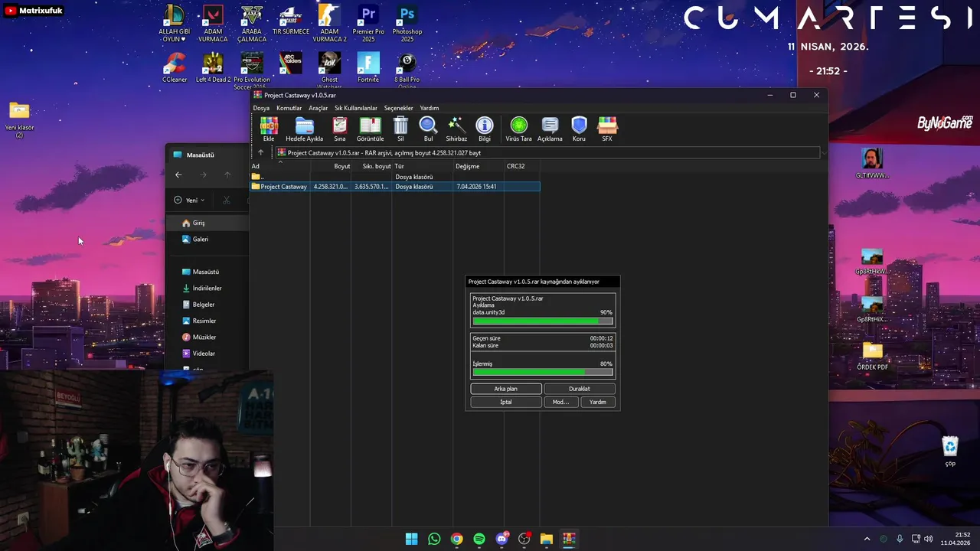The image size is (980, 551).
Task: Click the Koru (Protect) shield icon
Action: coord(579,129)
